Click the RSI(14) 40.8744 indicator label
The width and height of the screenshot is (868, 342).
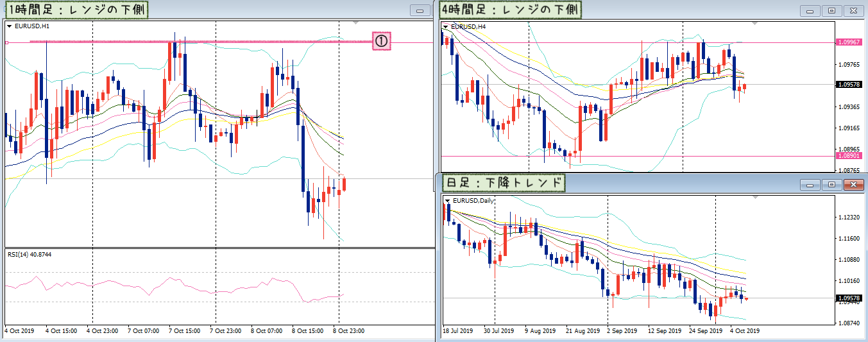coord(29,255)
